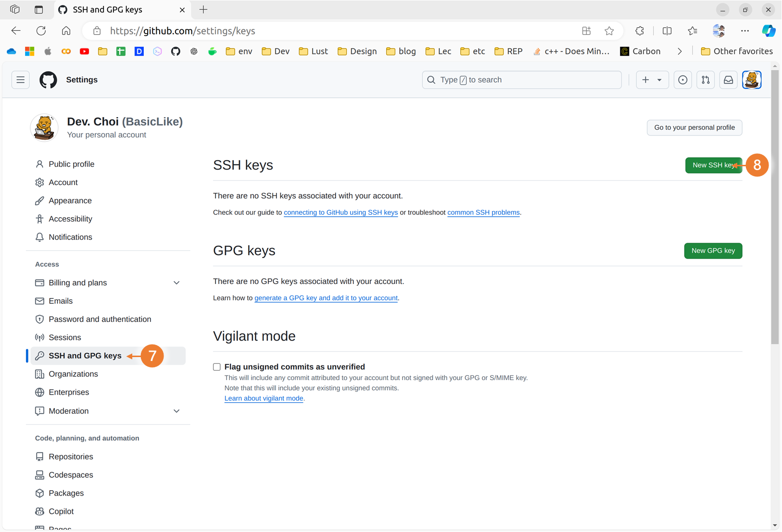The image size is (782, 532).
Task: Click Go to your personal profile
Action: tap(694, 128)
